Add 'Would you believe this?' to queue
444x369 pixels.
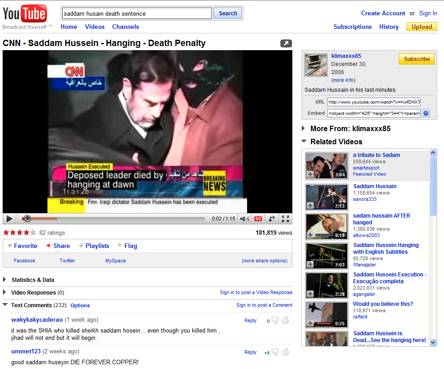pos(310,323)
